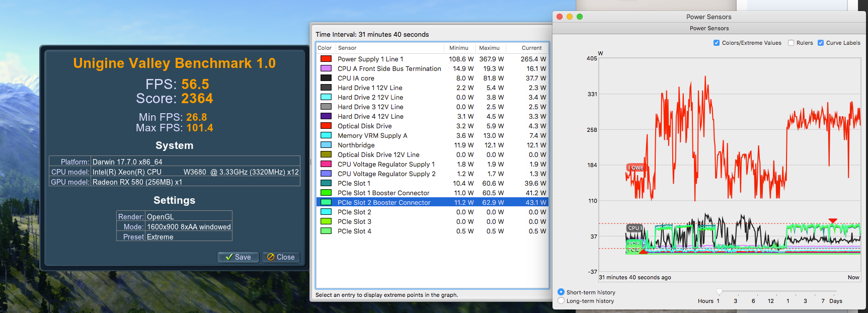Sort by the Maximum column header
Image resolution: width=868 pixels, height=313 pixels.
point(490,48)
